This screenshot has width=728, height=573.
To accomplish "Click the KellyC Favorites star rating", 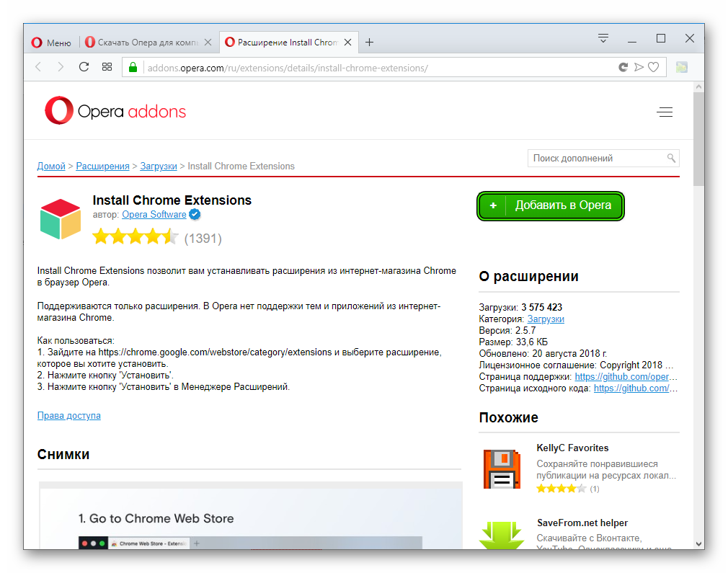I will (561, 489).
